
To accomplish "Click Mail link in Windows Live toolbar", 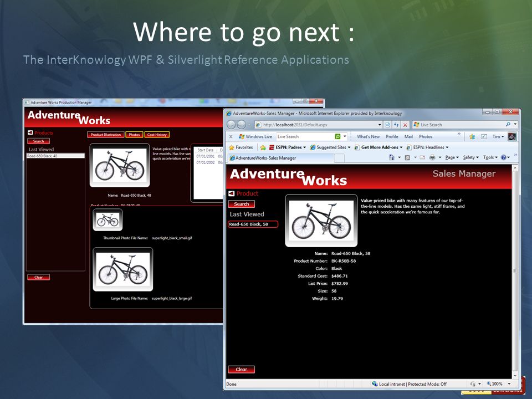I will click(x=408, y=136).
